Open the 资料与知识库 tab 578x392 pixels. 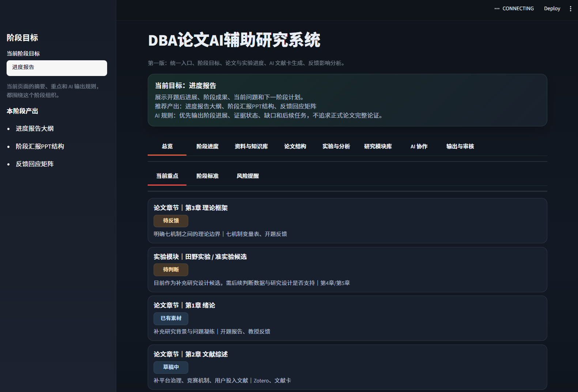coord(251,146)
